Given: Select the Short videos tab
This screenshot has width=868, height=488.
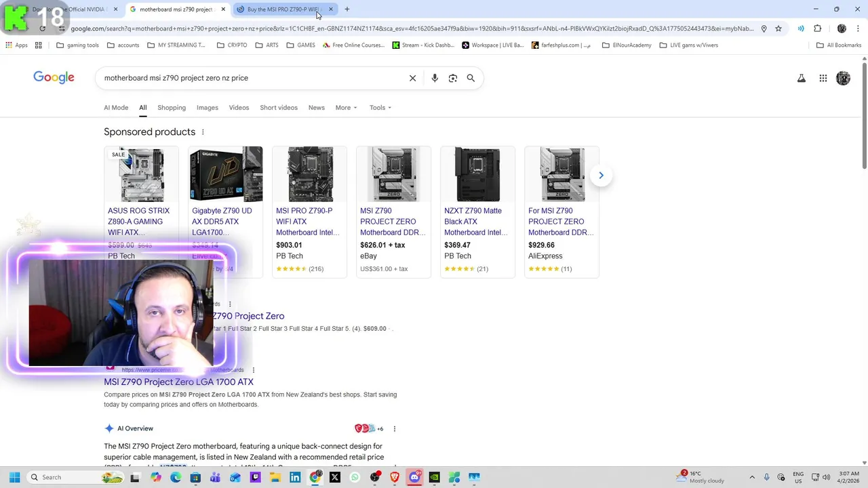Looking at the screenshot, I should pyautogui.click(x=279, y=108).
